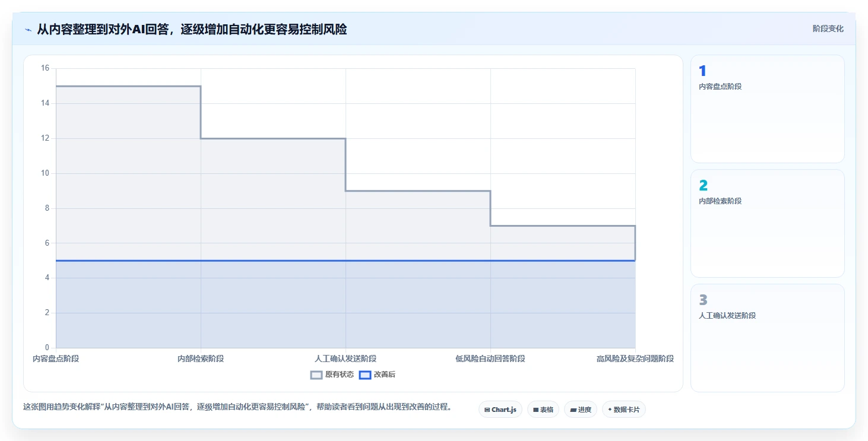This screenshot has width=868, height=441.
Task: Click the 数据卡片 tag
Action: [x=624, y=410]
